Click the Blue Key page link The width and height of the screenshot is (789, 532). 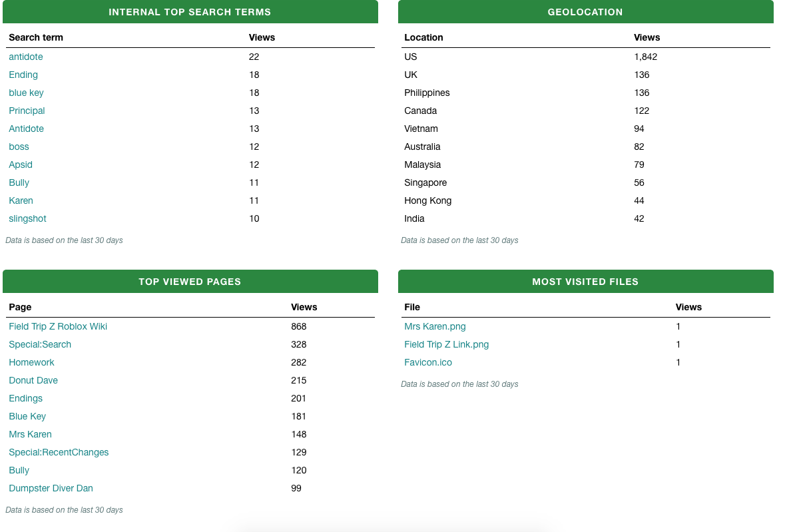(27, 417)
